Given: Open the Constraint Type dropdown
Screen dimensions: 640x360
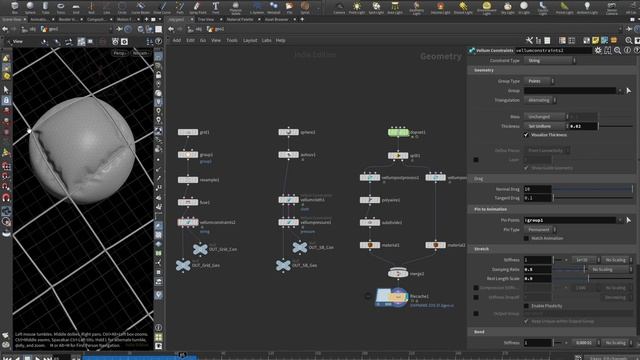Looking at the screenshot, I should click(x=549, y=60).
